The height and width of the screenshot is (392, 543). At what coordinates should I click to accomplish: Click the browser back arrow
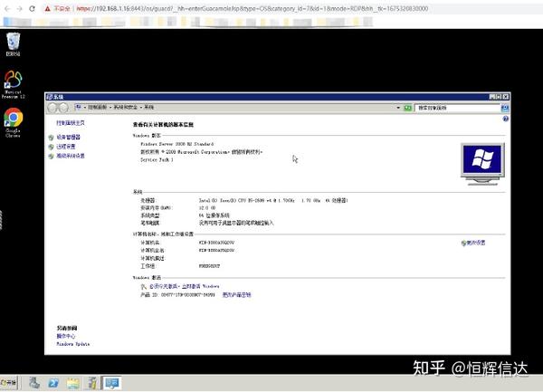click(7, 9)
